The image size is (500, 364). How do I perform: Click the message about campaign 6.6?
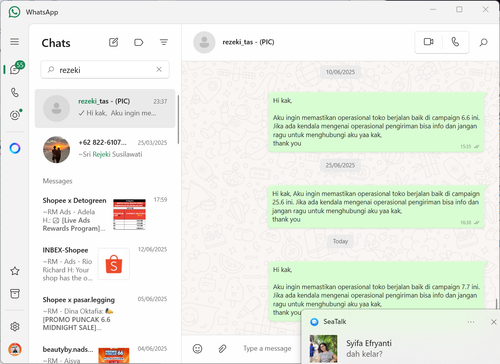[376, 122]
